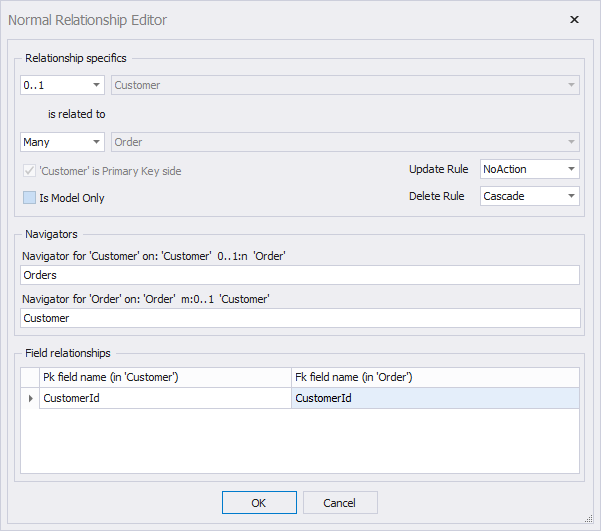Screen dimensions: 601x531
Task: Select the row indicator arrow in the grid
Action: click(30, 398)
